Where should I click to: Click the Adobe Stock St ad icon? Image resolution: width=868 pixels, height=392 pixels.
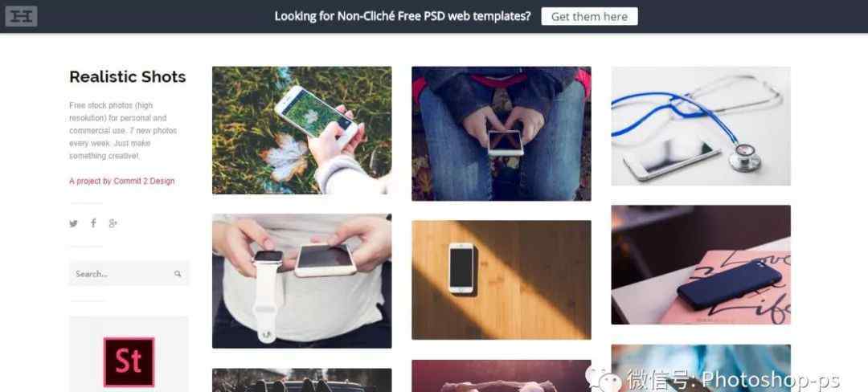coord(129,362)
